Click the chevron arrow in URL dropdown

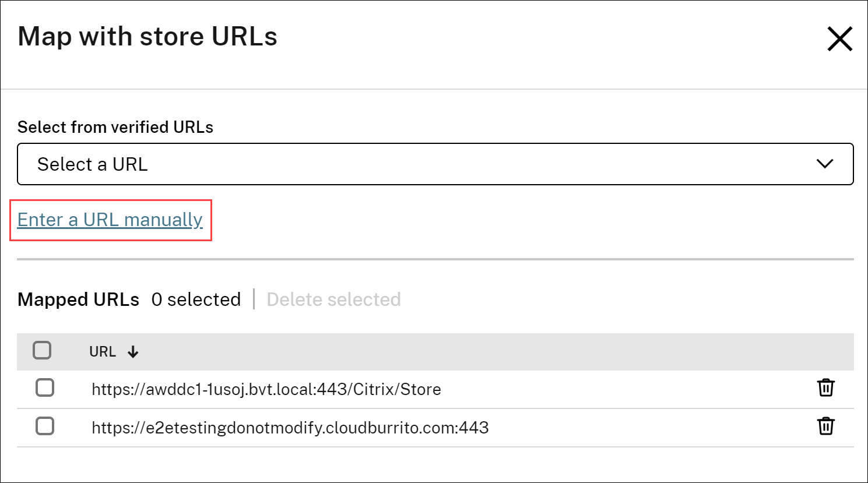coord(824,164)
